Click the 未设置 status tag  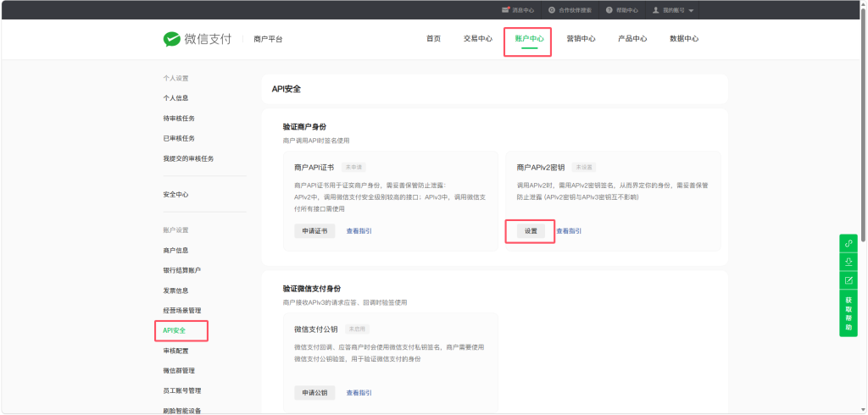(x=584, y=167)
